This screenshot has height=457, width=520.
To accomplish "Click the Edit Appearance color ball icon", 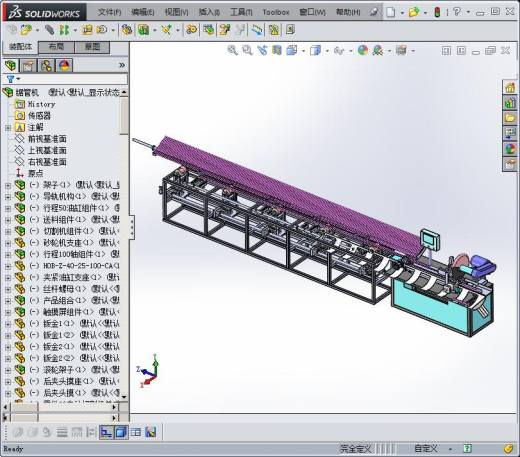I will point(363,50).
